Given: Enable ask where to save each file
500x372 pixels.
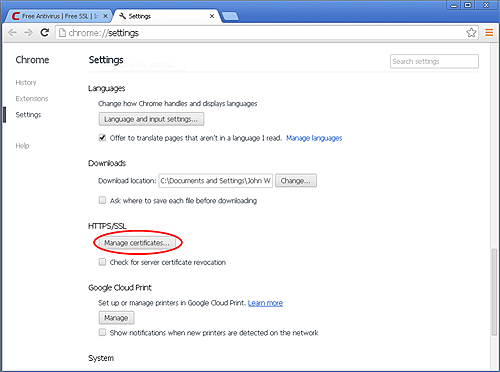Looking at the screenshot, I should click(x=102, y=200).
